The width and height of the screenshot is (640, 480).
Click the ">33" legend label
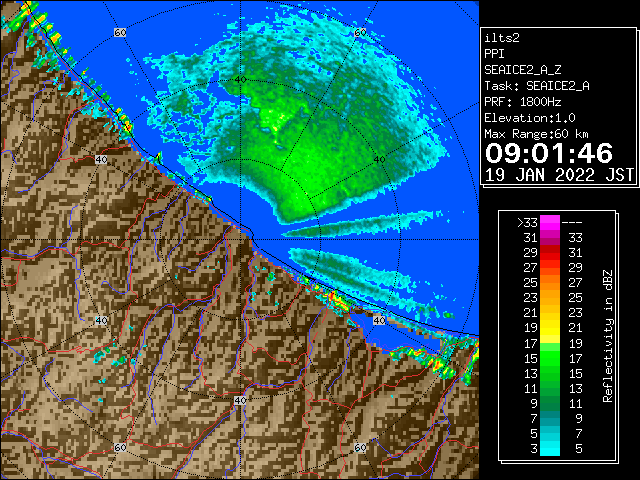coord(527,223)
